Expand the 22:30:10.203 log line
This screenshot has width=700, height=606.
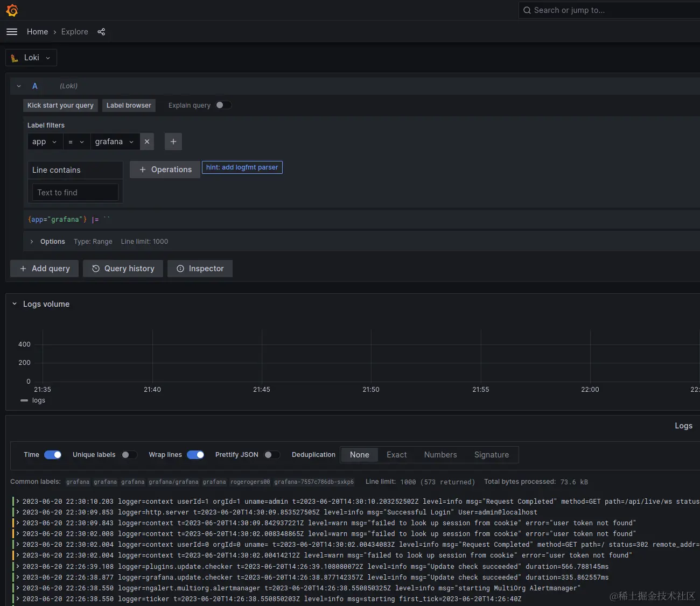coord(18,502)
